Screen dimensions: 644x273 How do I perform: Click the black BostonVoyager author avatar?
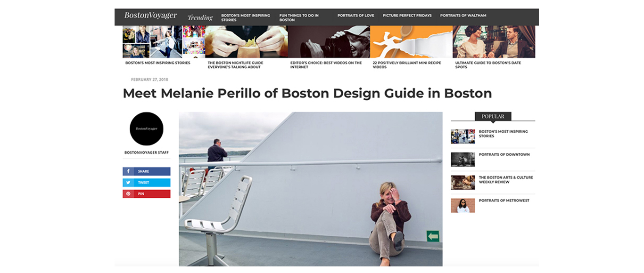[x=146, y=128]
